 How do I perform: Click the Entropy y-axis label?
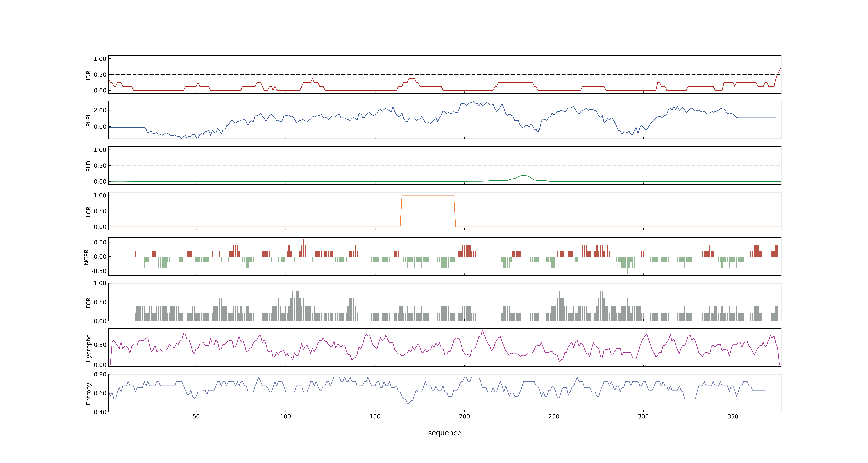[x=88, y=393]
